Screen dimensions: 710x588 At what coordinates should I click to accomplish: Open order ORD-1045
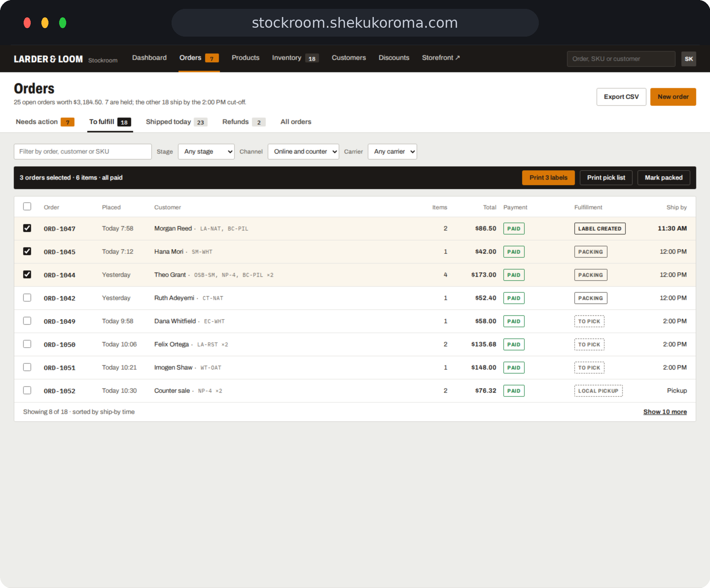pyautogui.click(x=60, y=252)
